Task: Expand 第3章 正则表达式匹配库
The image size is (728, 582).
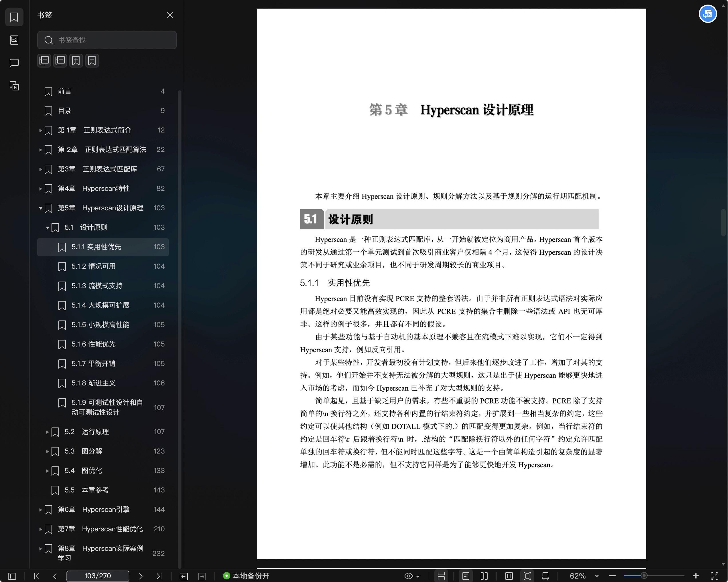Action: point(41,169)
